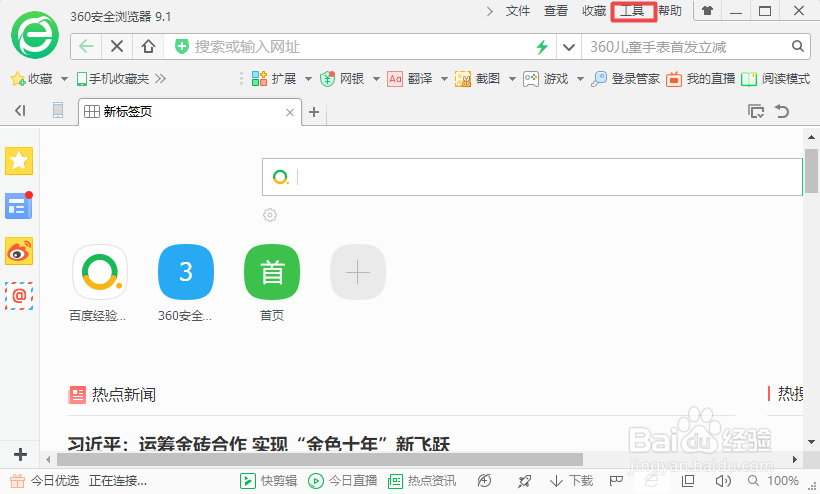The image size is (820, 494).
Task: Open the 工具 menu
Action: coord(633,11)
